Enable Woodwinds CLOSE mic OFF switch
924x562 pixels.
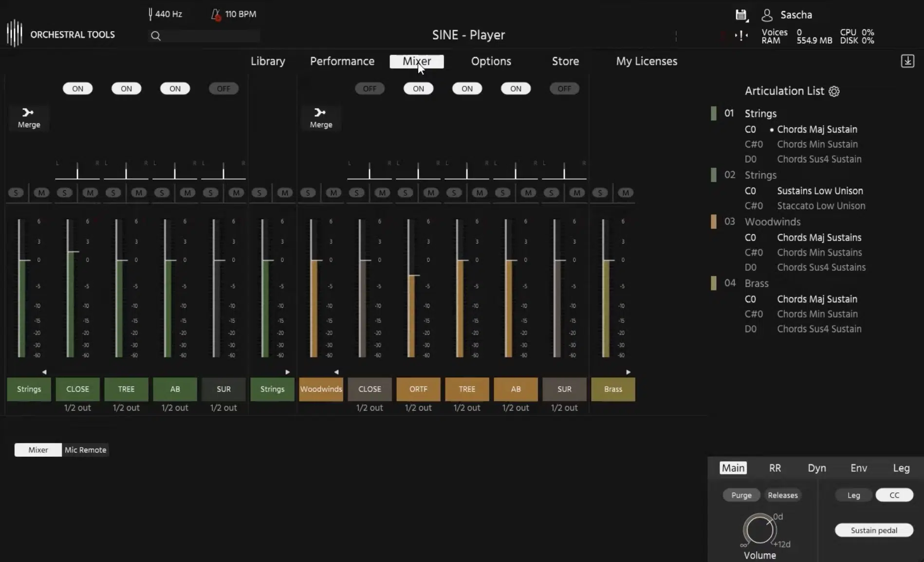(x=370, y=89)
